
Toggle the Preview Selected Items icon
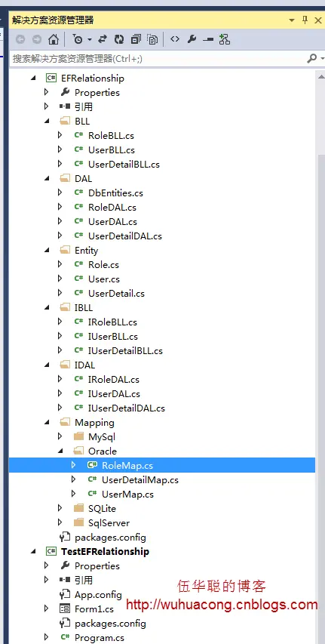(208, 39)
